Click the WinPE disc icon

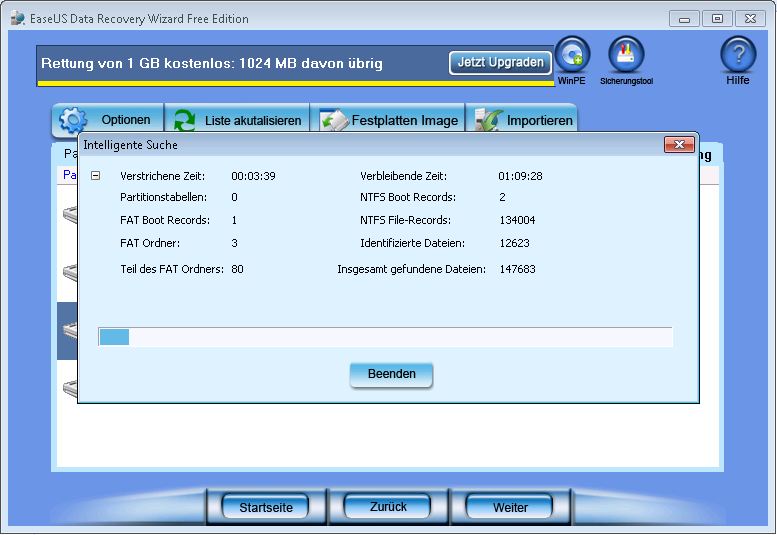pyautogui.click(x=572, y=54)
